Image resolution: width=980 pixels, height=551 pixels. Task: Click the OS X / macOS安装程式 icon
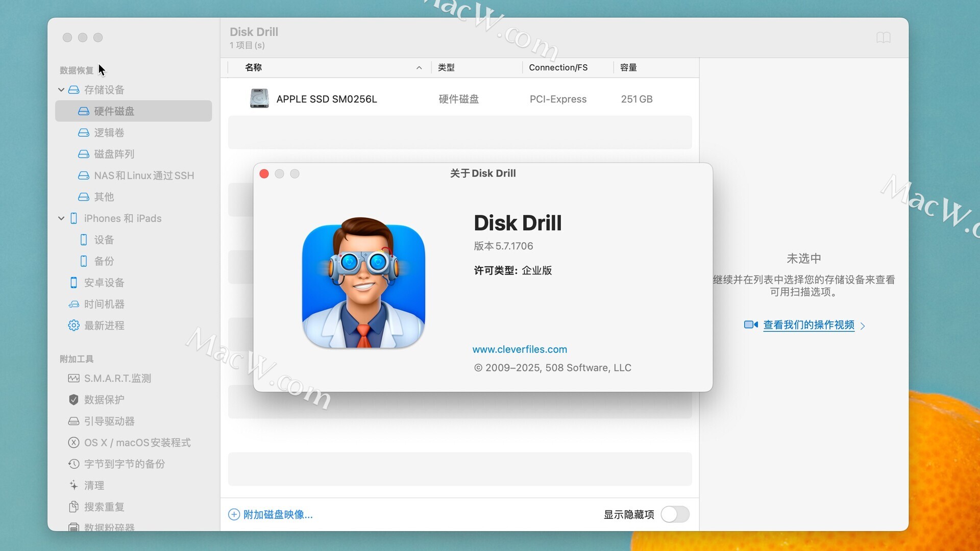tap(73, 442)
